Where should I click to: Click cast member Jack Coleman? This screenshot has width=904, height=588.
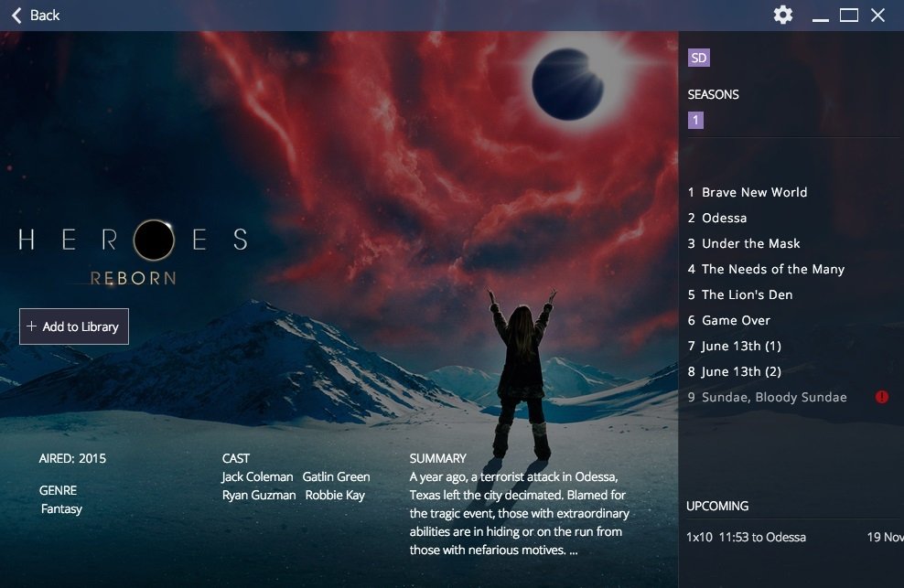[x=257, y=476]
